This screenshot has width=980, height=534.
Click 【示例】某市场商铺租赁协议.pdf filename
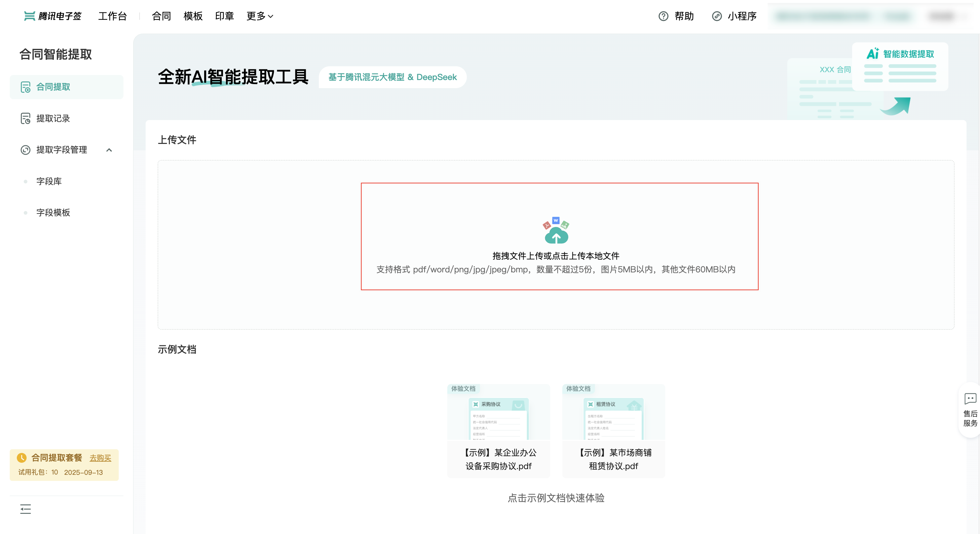[x=613, y=459]
